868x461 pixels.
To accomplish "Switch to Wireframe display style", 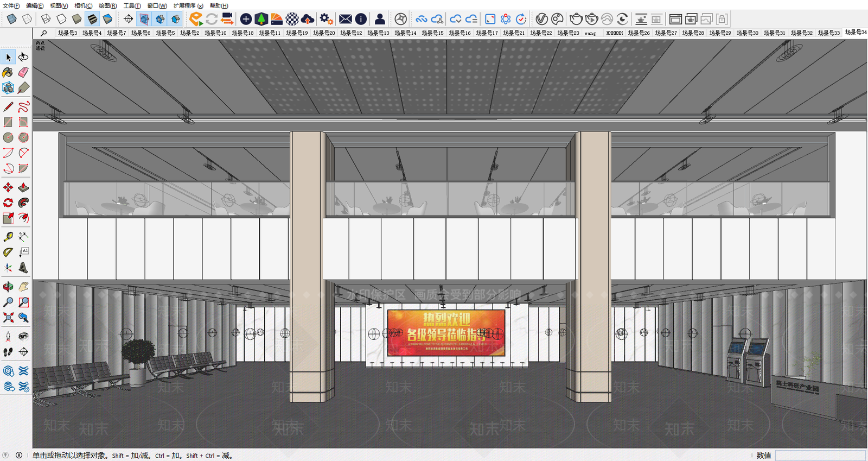I will pos(46,19).
